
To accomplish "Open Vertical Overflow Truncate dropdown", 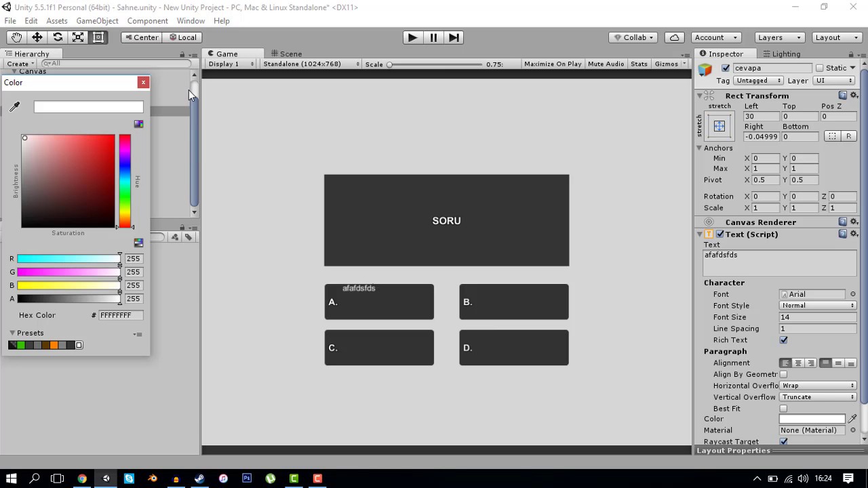I will 818,397.
